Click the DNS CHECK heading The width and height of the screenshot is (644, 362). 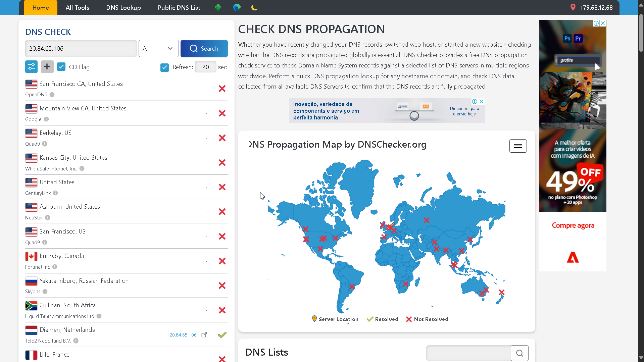(x=48, y=32)
